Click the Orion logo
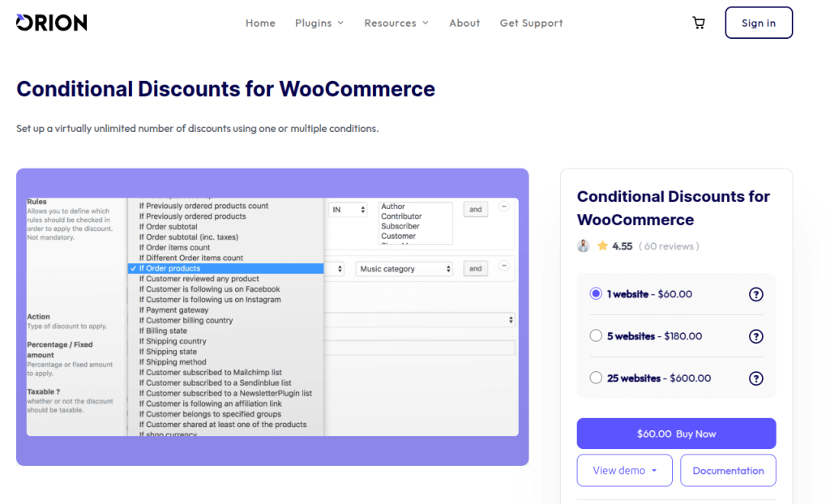Viewport: 830px width, 504px height. click(51, 22)
